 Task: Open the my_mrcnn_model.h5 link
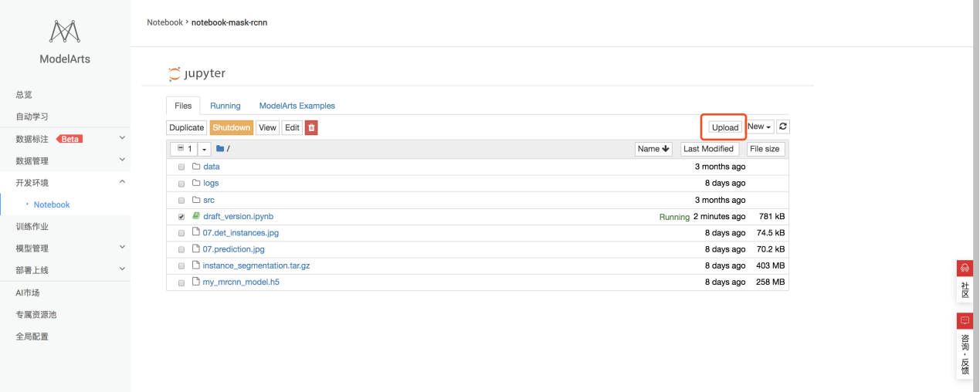241,282
